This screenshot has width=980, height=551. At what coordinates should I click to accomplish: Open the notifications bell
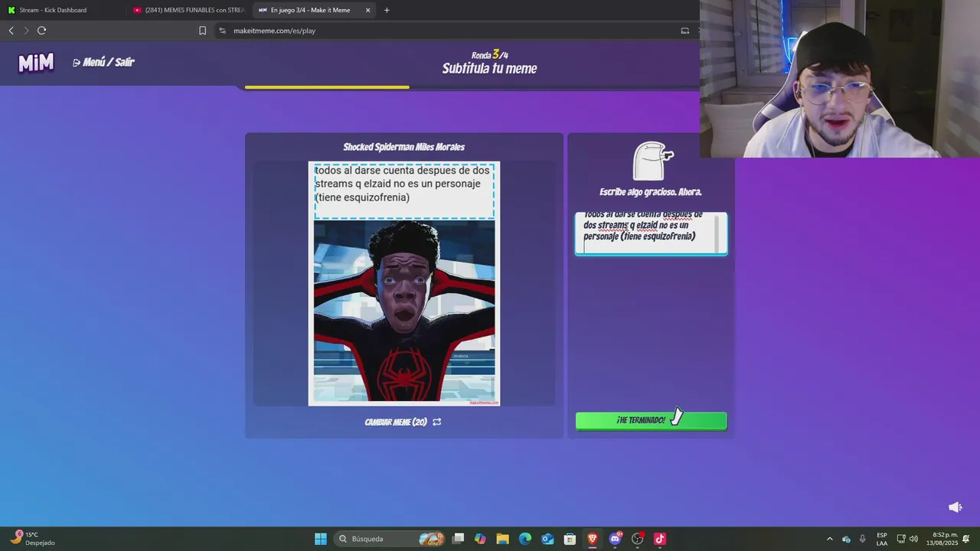tap(966, 539)
